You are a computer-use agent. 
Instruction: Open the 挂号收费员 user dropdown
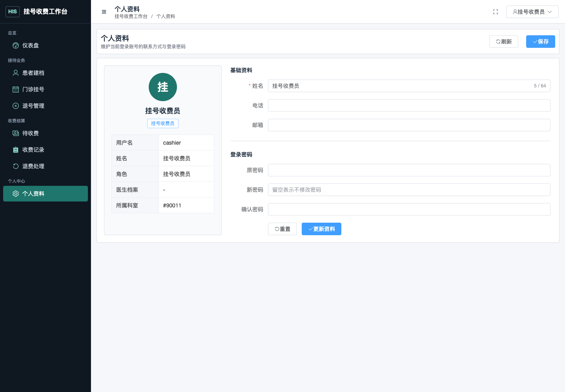[x=532, y=12]
